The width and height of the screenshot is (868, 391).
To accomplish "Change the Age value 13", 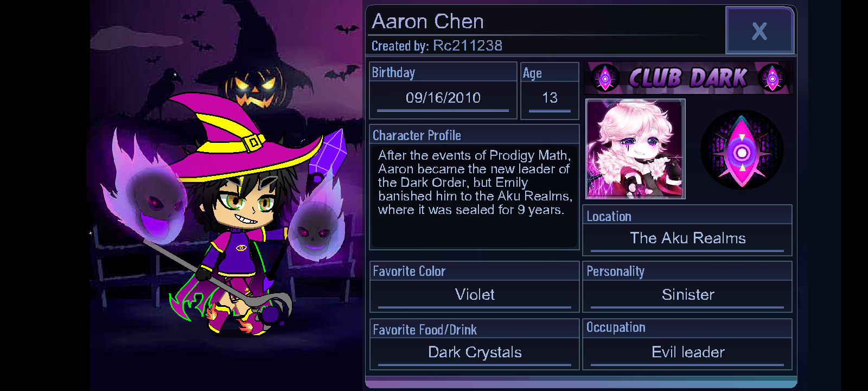I will point(550,98).
